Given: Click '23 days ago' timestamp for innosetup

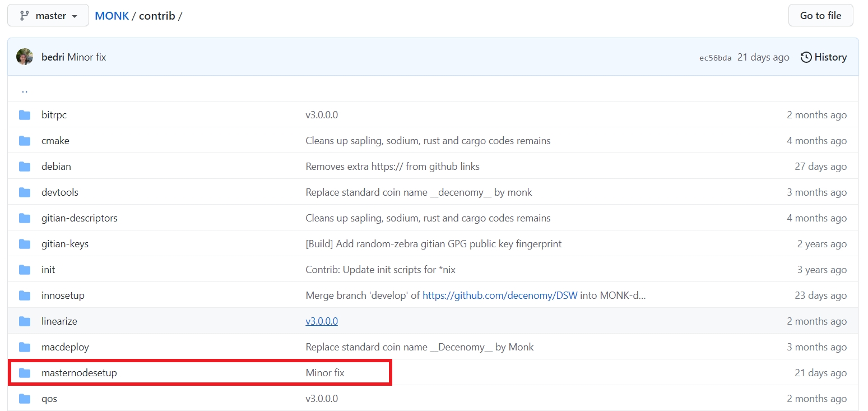Looking at the screenshot, I should 820,295.
